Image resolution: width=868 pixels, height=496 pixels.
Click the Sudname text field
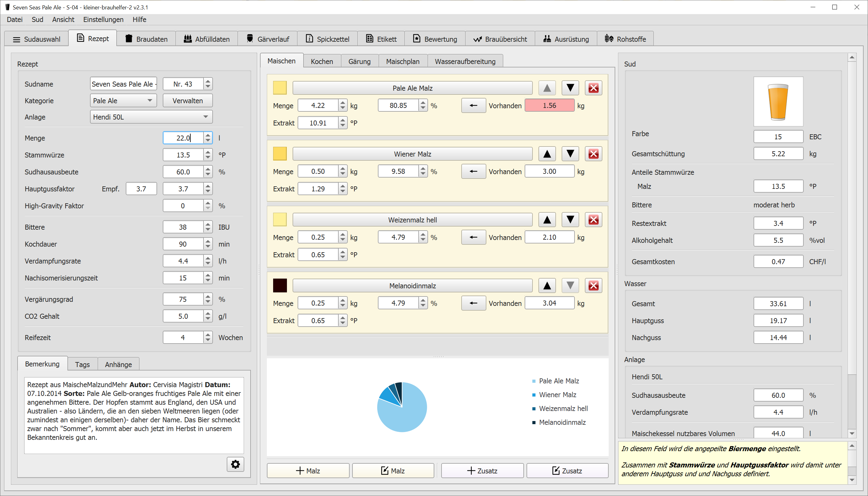(123, 84)
